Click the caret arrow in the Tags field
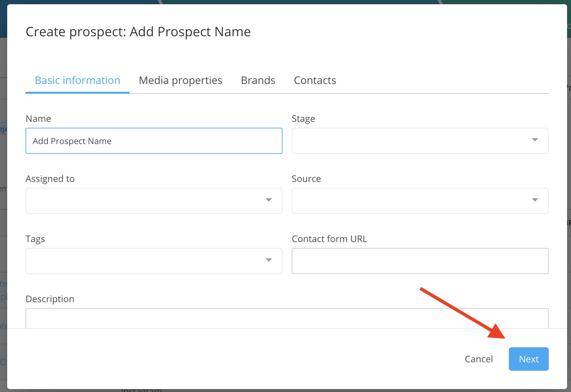The image size is (571, 392). (268, 260)
